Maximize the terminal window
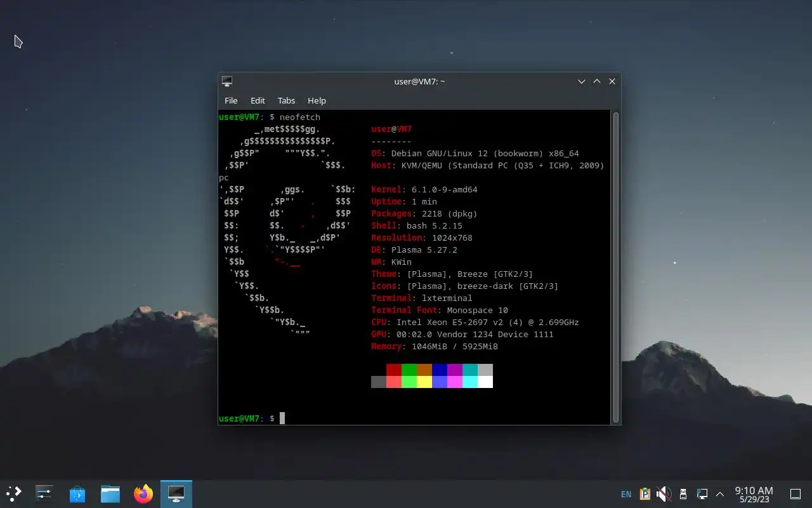The image size is (812, 508). tap(597, 81)
